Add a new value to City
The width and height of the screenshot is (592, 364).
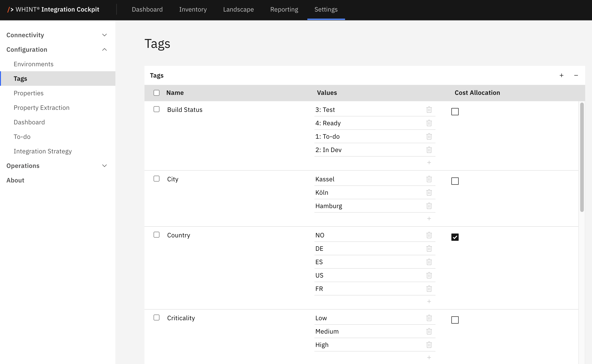coord(429,219)
